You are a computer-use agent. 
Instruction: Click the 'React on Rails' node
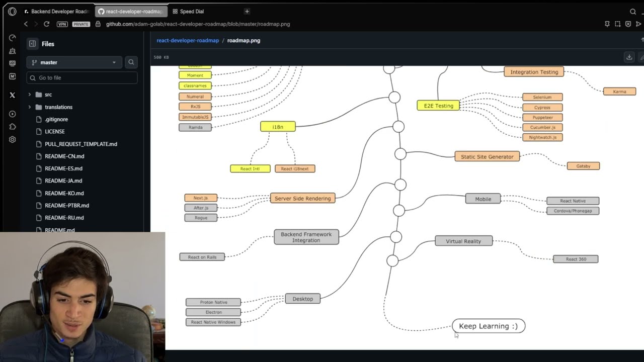tap(202, 257)
